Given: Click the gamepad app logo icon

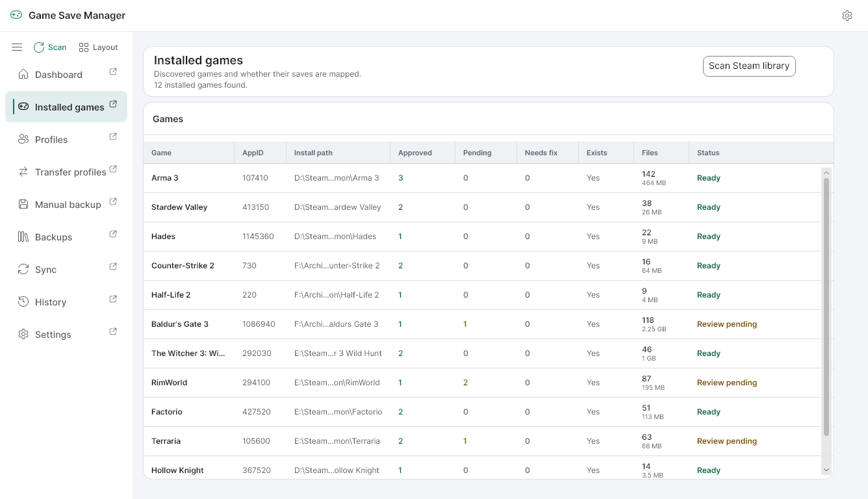Looking at the screenshot, I should point(16,15).
